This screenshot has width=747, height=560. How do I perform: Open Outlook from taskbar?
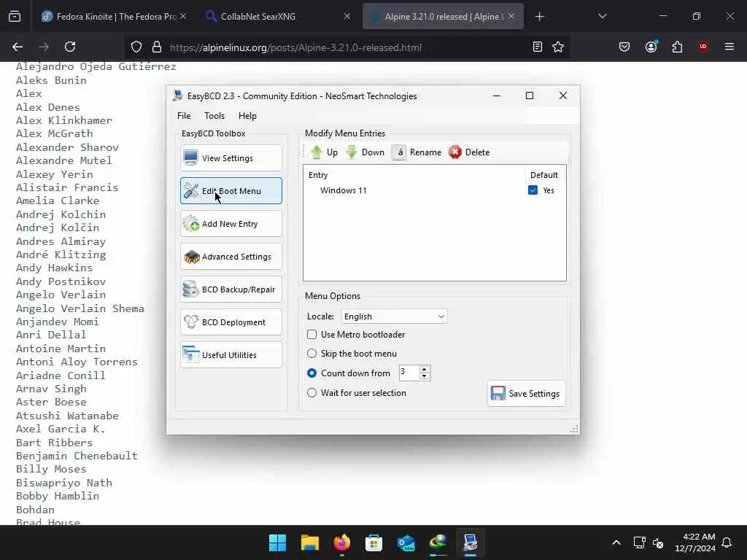406,542
